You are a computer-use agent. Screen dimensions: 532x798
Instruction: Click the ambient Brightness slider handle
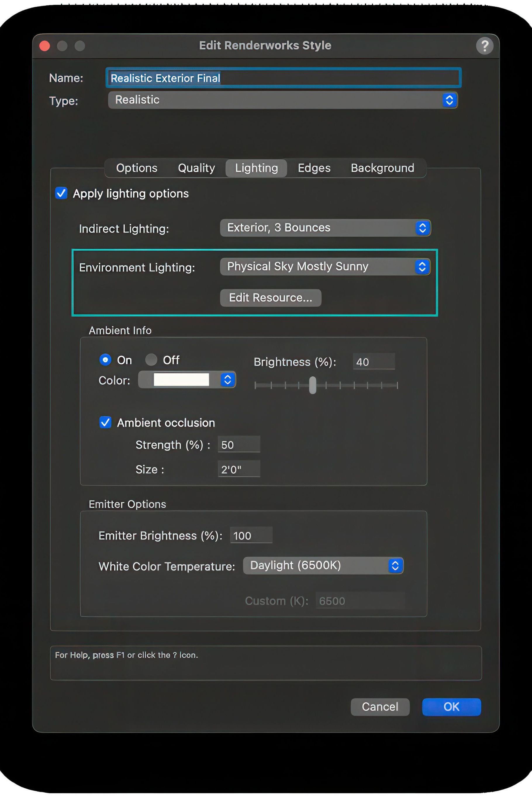[312, 385]
